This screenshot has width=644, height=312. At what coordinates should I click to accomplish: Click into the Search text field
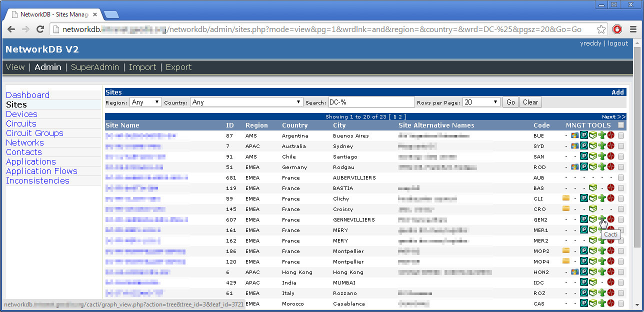pos(371,102)
